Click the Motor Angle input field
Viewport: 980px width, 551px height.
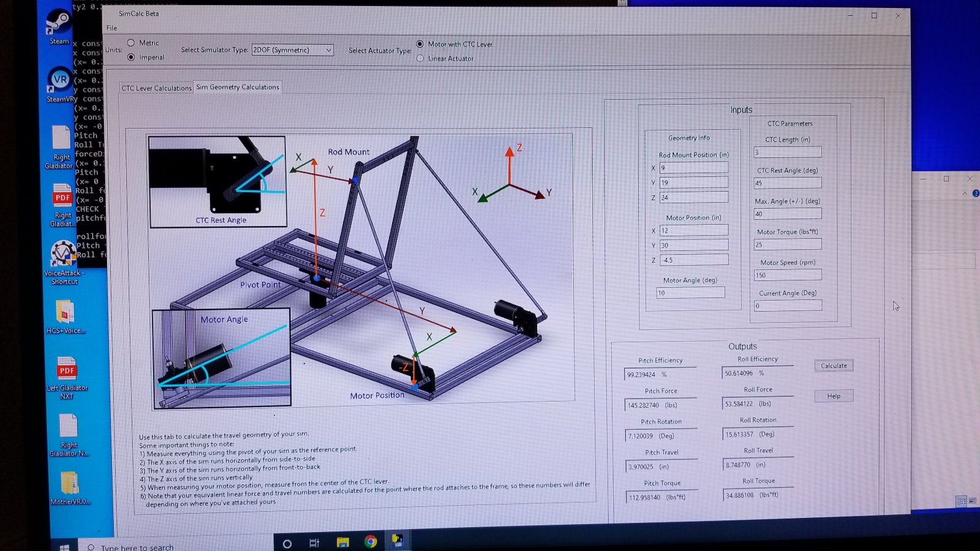coord(690,293)
